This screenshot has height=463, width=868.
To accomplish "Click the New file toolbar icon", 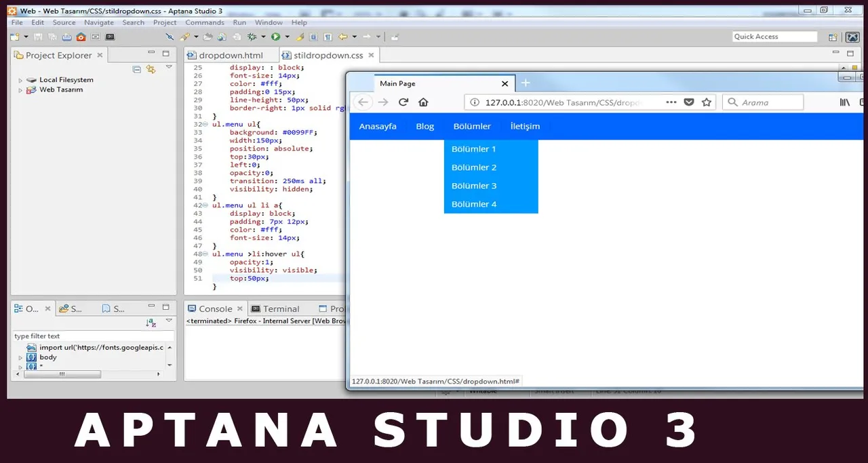I will coord(14,37).
